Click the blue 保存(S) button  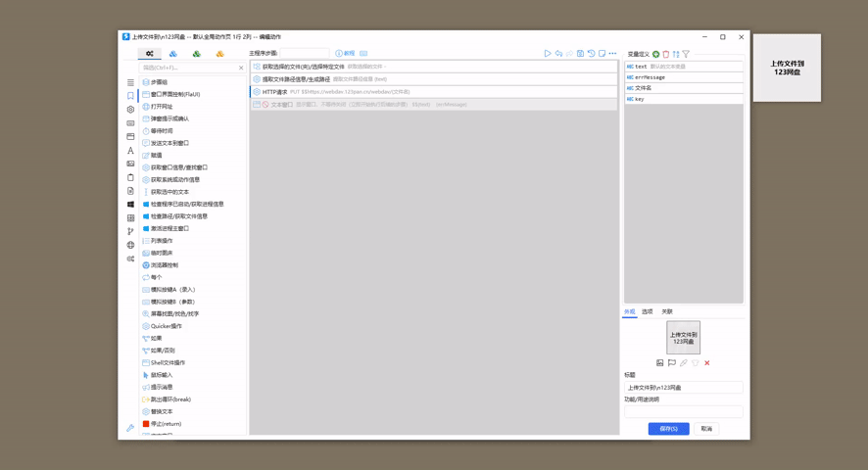point(668,429)
